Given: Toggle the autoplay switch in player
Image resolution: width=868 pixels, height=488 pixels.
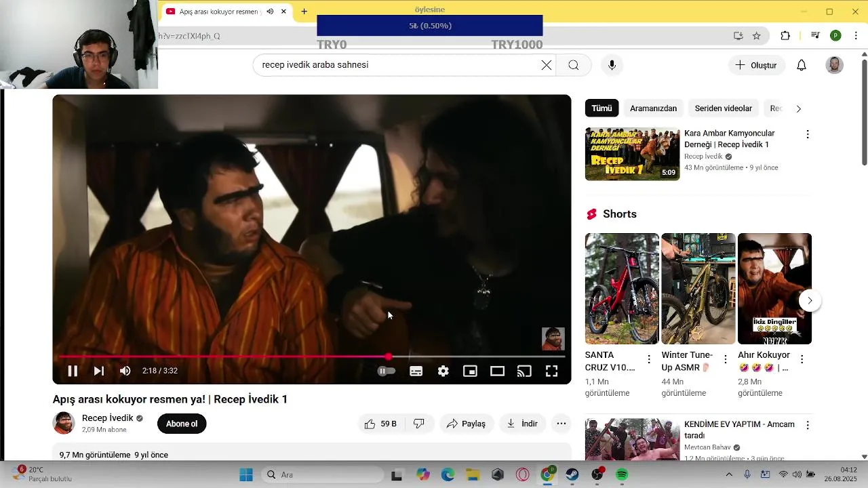Looking at the screenshot, I should [x=387, y=371].
